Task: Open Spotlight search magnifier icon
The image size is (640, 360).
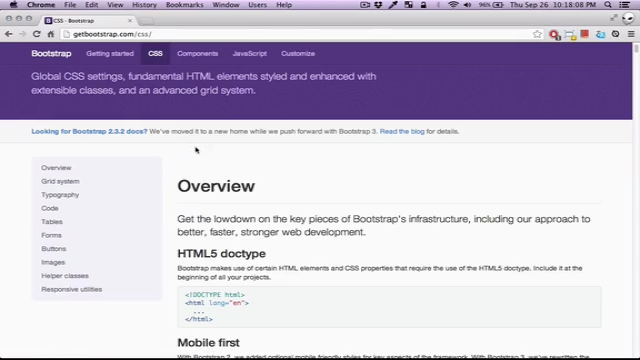Action: (x=608, y=5)
